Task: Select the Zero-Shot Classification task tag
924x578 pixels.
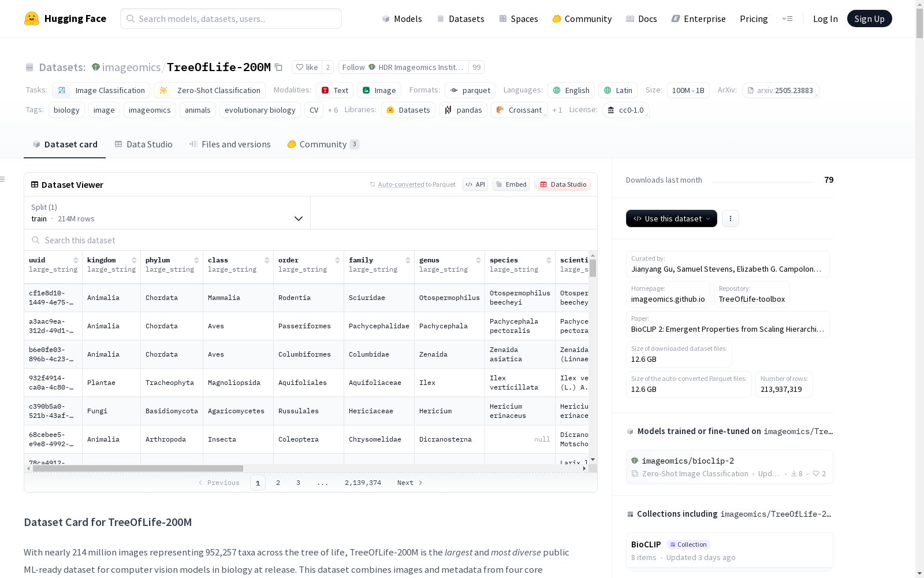Action: (x=210, y=90)
